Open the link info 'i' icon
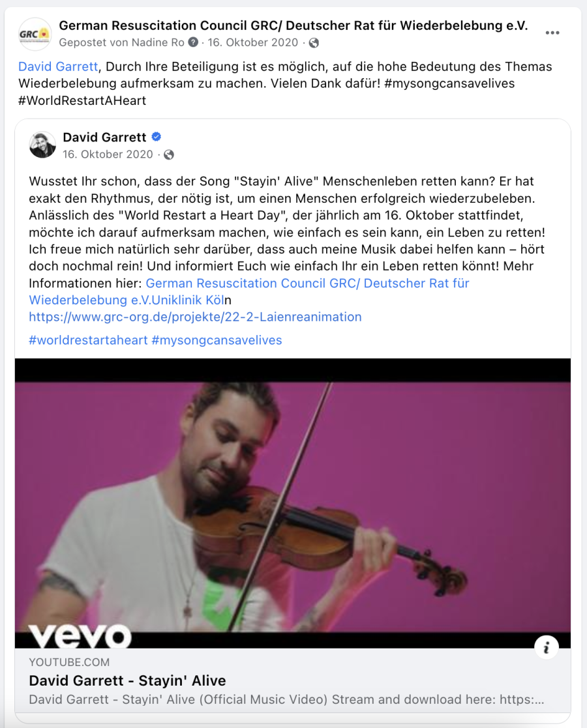This screenshot has width=587, height=728. [x=546, y=647]
